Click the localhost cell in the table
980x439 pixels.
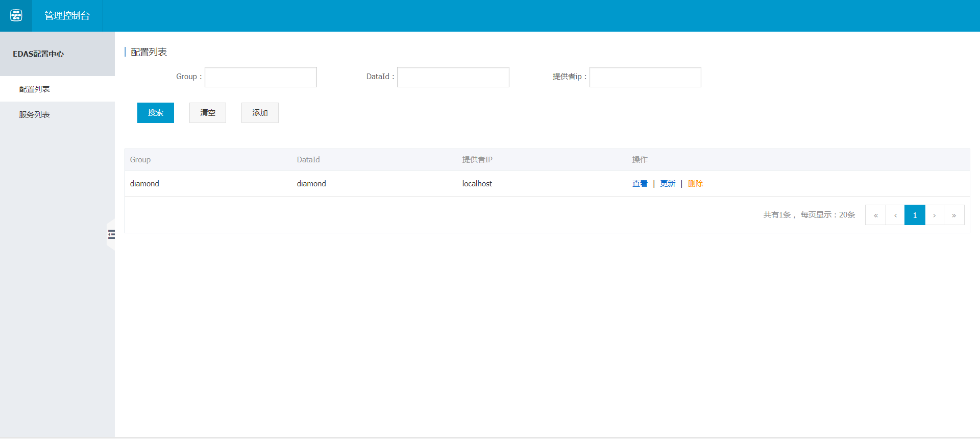[477, 184]
